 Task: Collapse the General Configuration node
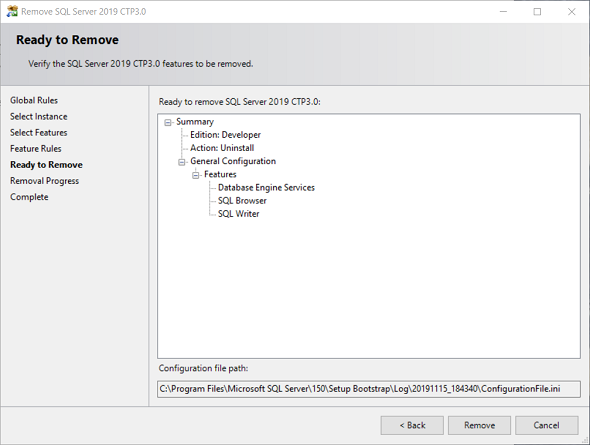pyautogui.click(x=182, y=162)
